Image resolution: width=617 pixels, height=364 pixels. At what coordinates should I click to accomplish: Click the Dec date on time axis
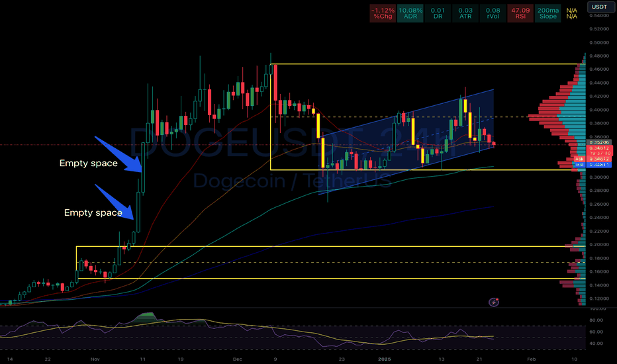[x=237, y=359]
